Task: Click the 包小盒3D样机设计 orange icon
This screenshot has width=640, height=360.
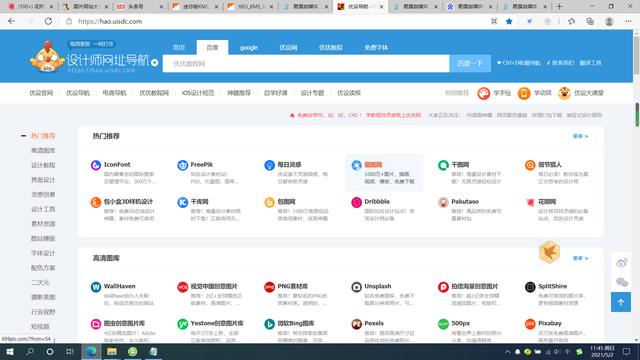Action: coord(96,202)
